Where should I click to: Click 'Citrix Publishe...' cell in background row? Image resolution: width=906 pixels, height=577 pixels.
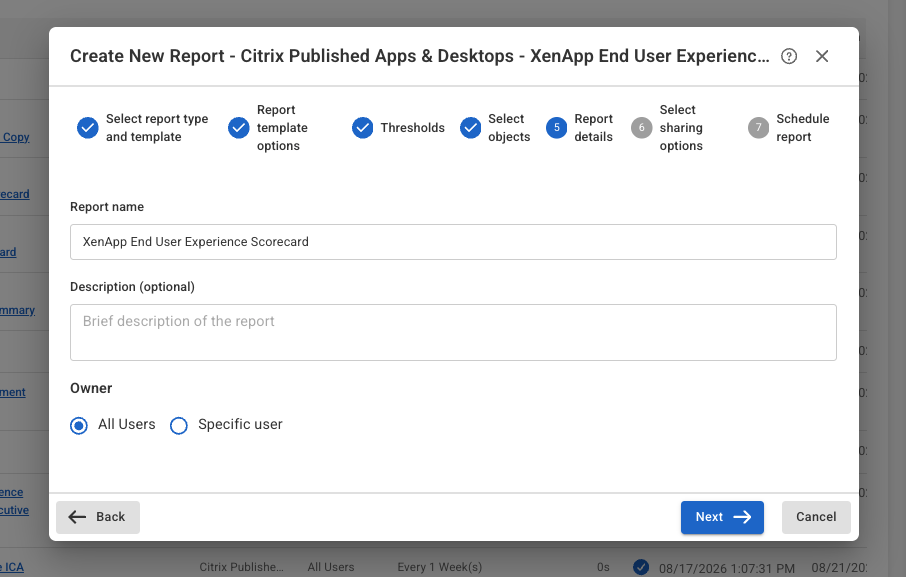(x=242, y=567)
